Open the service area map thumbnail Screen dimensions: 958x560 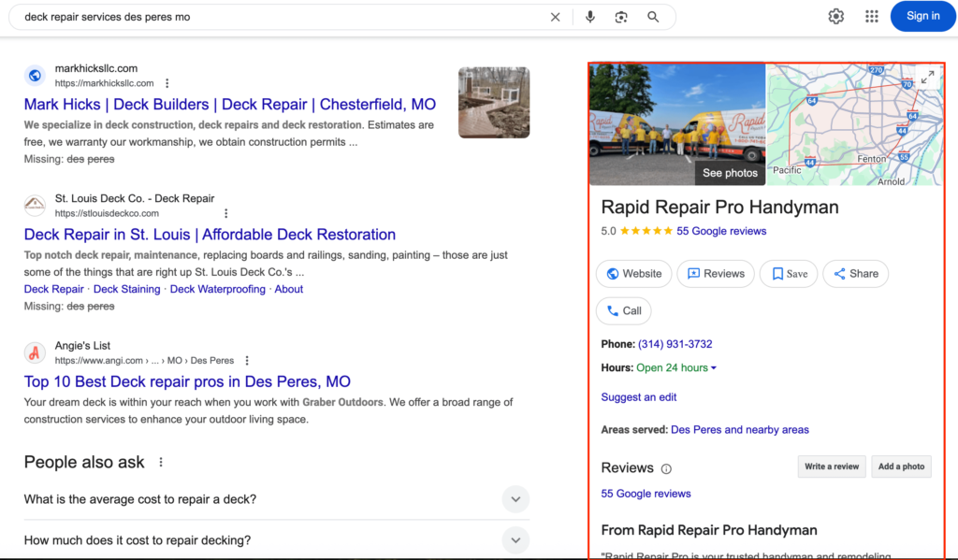pos(854,124)
